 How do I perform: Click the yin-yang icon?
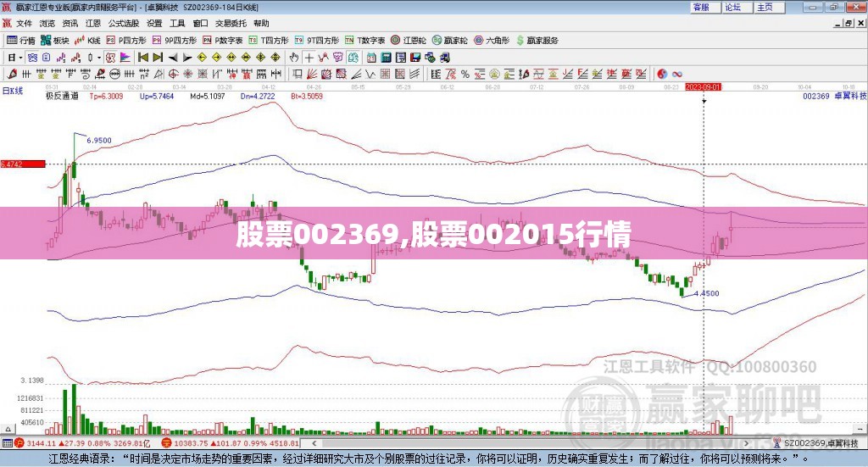tap(661, 74)
